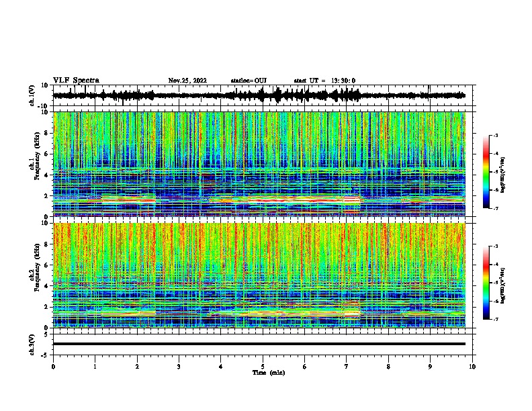Click the flat black ch.3 voltage line

[x=259, y=344]
